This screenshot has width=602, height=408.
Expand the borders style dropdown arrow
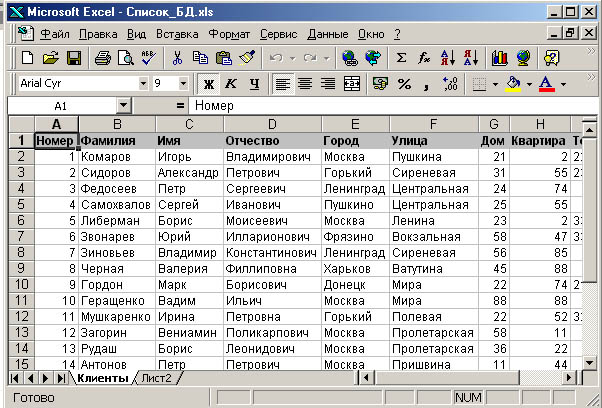click(x=495, y=84)
